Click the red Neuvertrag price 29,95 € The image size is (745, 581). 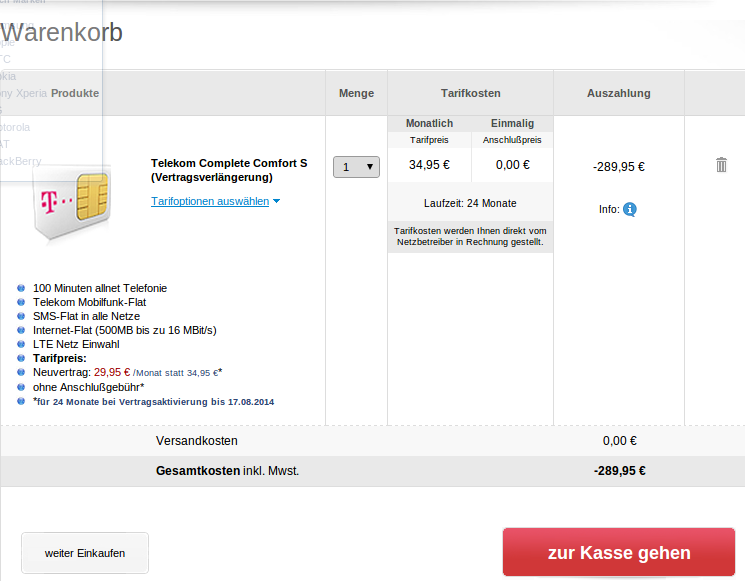tap(112, 372)
